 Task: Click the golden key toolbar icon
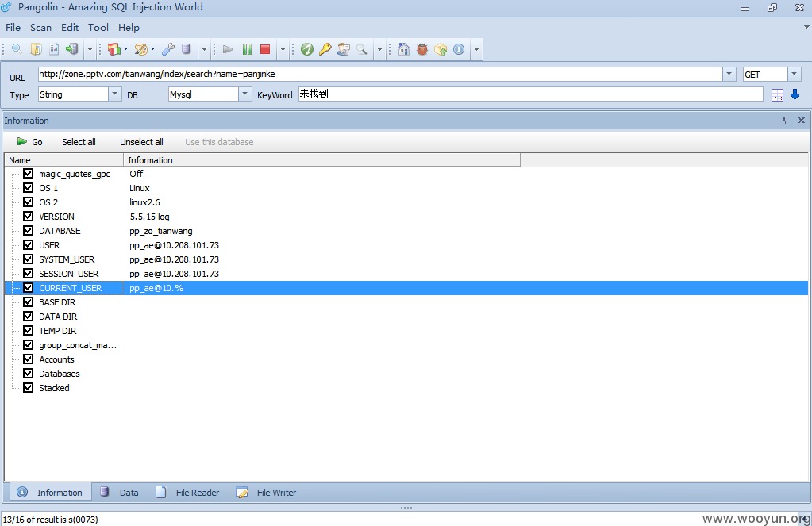pos(325,49)
